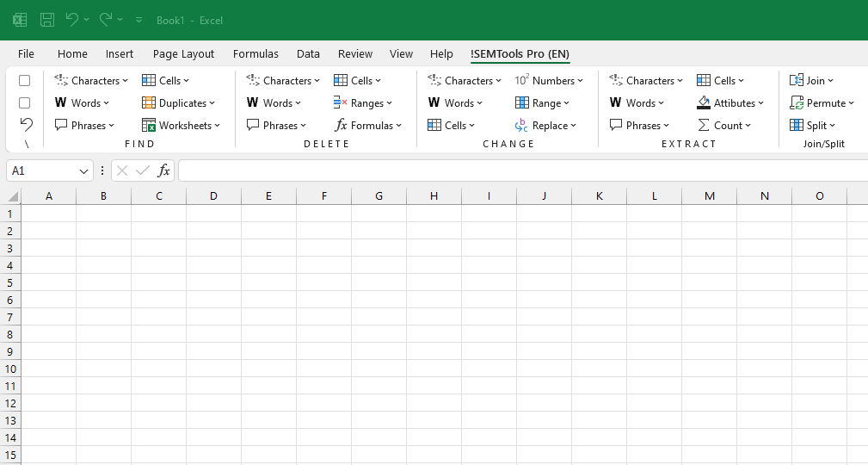
Task: Open the File menu
Action: [26, 53]
